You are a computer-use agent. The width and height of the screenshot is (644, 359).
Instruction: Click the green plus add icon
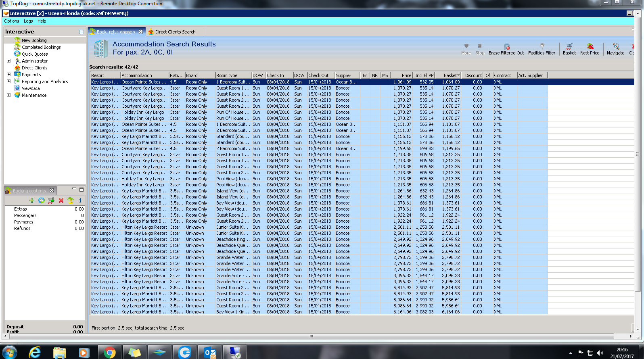pos(31,200)
